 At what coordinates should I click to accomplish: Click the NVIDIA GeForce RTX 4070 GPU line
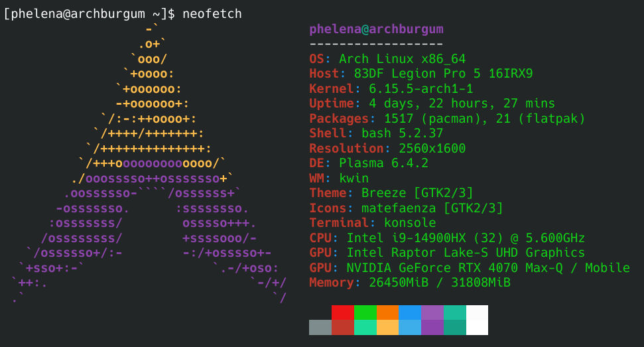[487, 268]
